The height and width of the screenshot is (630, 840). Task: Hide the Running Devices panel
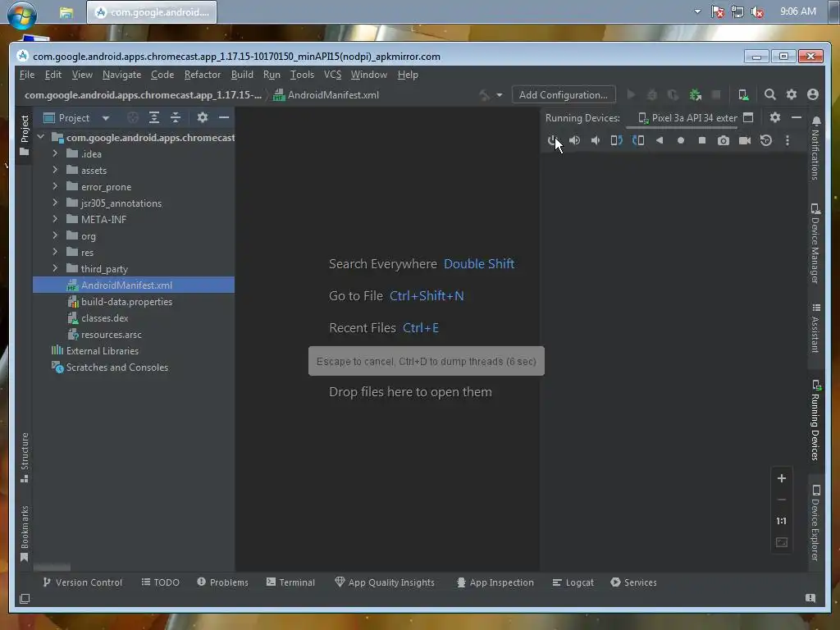pos(796,117)
